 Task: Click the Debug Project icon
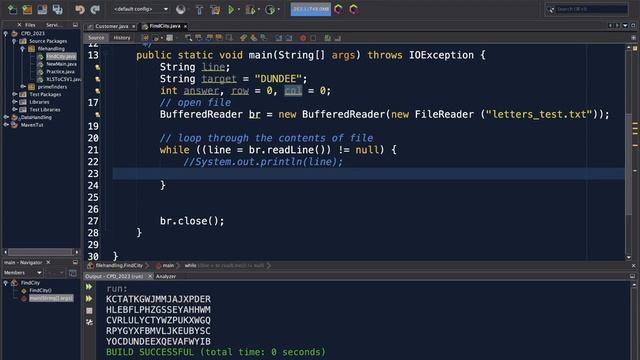(x=250, y=9)
